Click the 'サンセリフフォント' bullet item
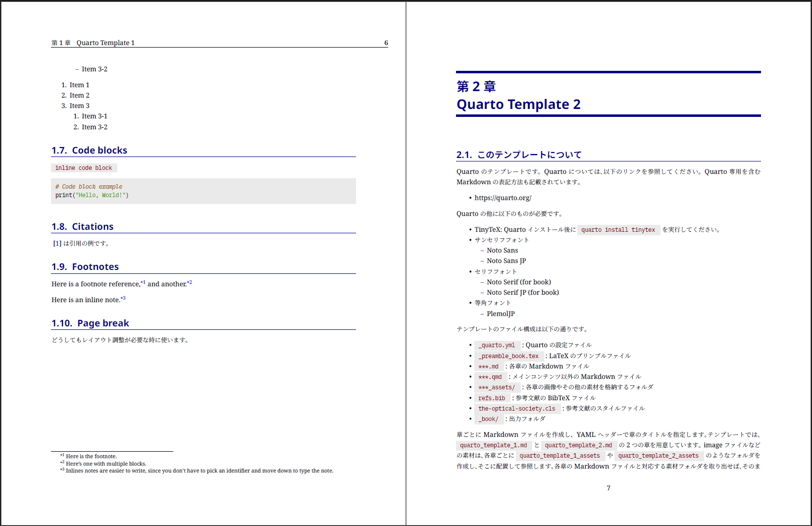812x526 pixels. tap(502, 240)
